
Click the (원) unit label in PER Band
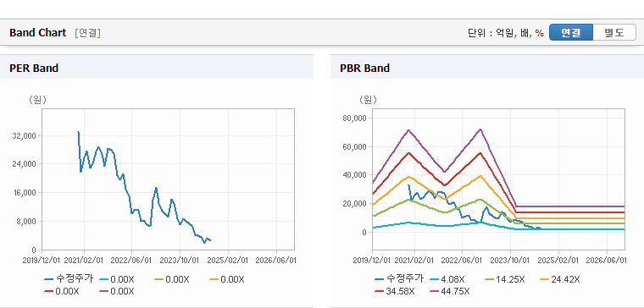pos(37,100)
